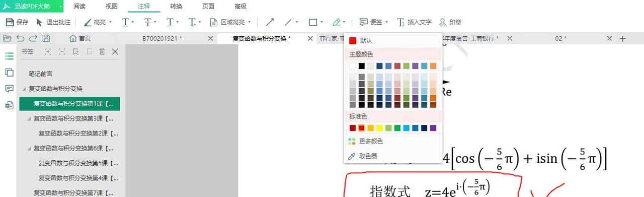Pick the purple standard color swatch
This screenshot has height=197, width=644.
433,128
